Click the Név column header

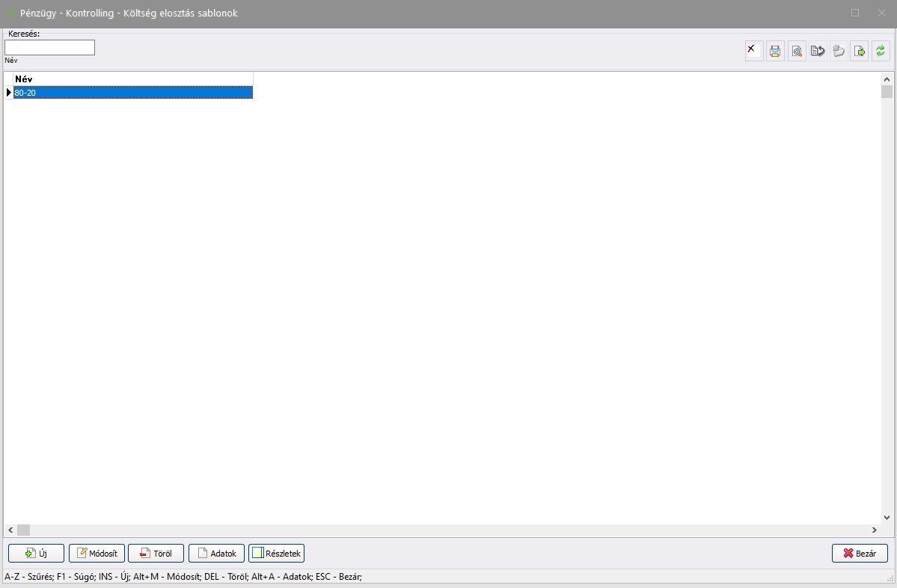(x=132, y=79)
